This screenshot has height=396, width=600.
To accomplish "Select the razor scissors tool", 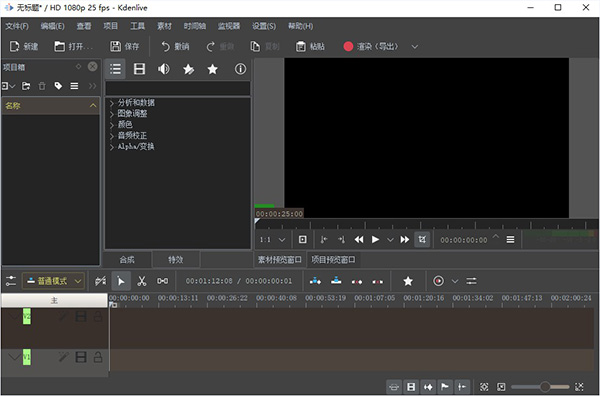I will (x=142, y=281).
